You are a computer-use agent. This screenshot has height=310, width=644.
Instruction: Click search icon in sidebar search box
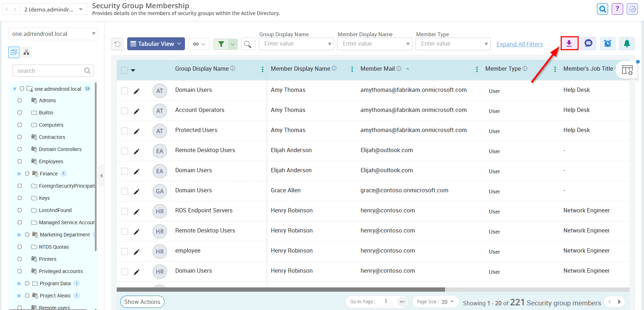coord(87,71)
